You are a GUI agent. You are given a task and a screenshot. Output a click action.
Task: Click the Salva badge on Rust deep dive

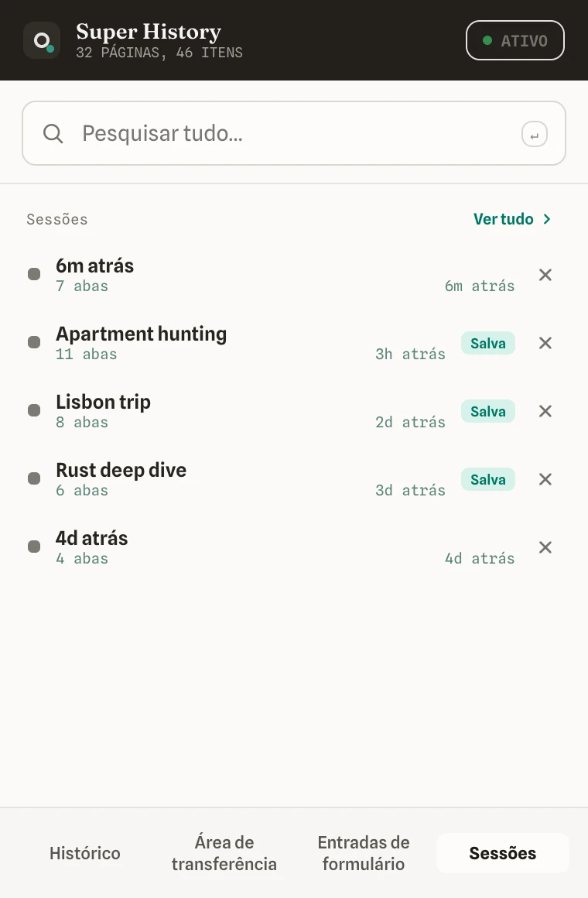(487, 479)
